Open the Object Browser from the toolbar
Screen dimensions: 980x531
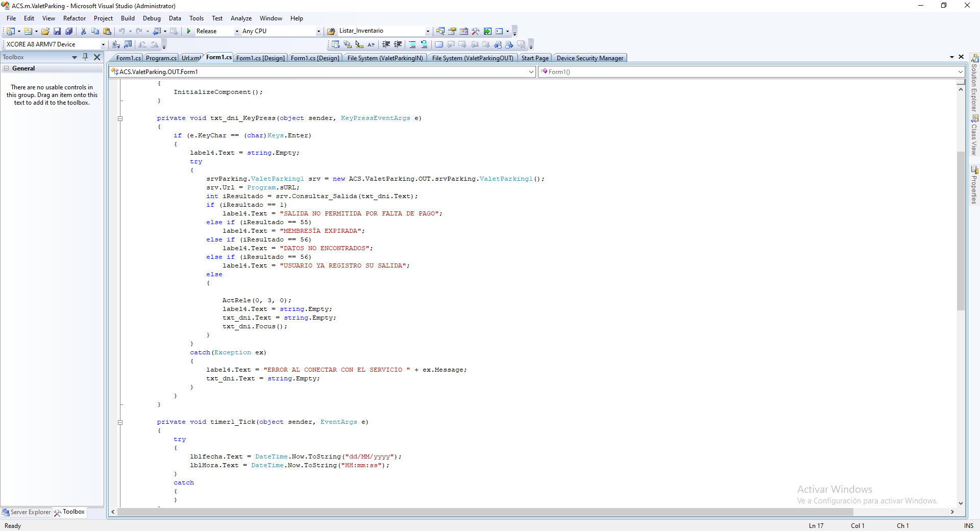pyautogui.click(x=464, y=31)
